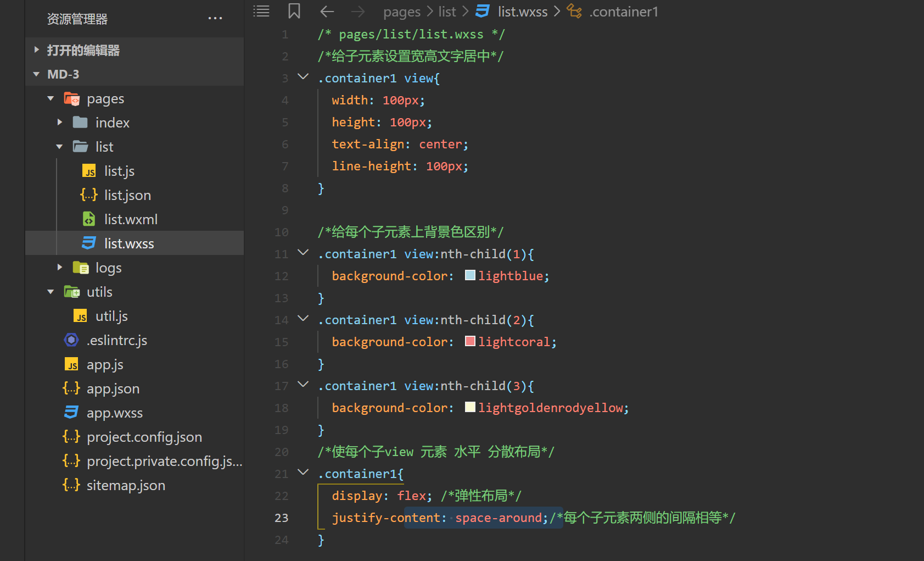Select the list.wxml file icon

coord(89,219)
